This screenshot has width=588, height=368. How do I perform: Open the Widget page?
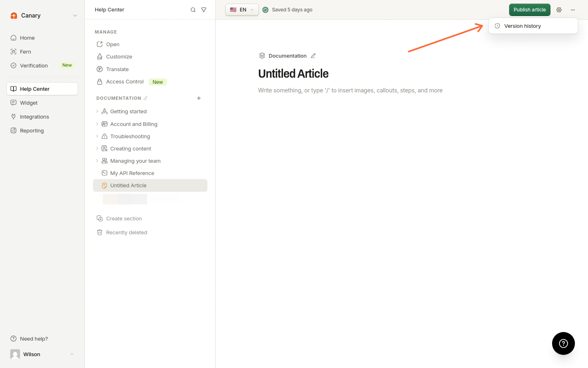pyautogui.click(x=42, y=103)
